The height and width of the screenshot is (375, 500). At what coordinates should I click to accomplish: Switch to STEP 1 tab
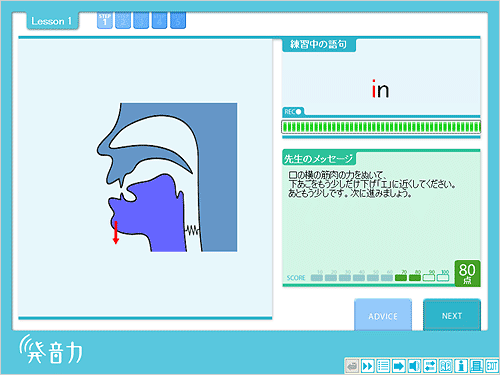point(105,20)
